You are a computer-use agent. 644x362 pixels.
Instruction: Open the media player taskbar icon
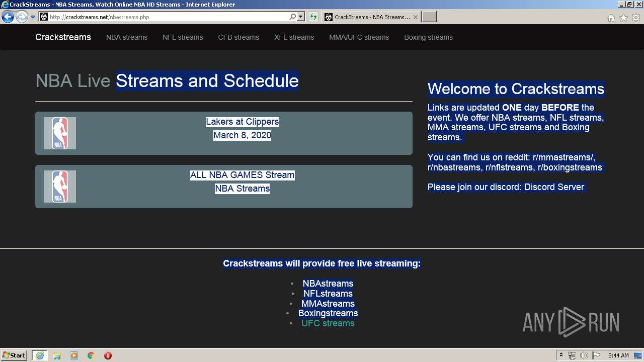click(74, 355)
